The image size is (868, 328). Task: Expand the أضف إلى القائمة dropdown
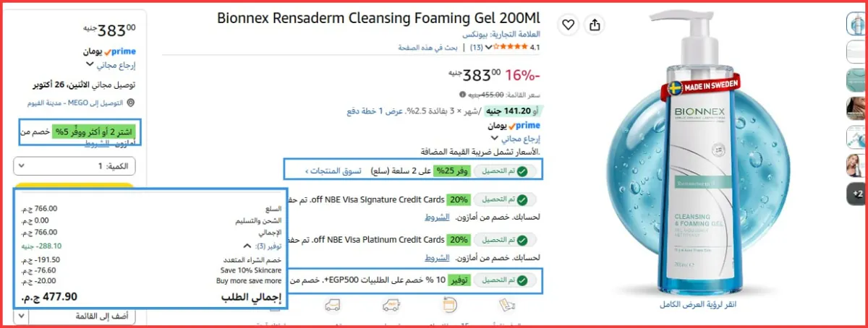pyautogui.click(x=75, y=316)
